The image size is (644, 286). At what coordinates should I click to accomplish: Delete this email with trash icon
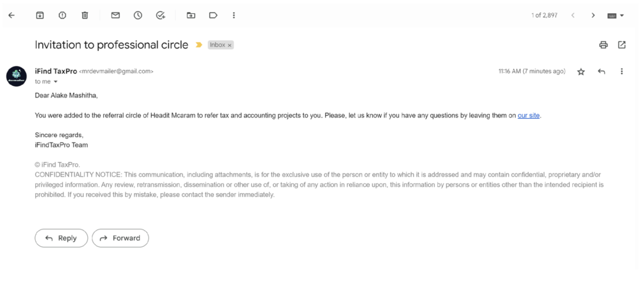pos(85,15)
